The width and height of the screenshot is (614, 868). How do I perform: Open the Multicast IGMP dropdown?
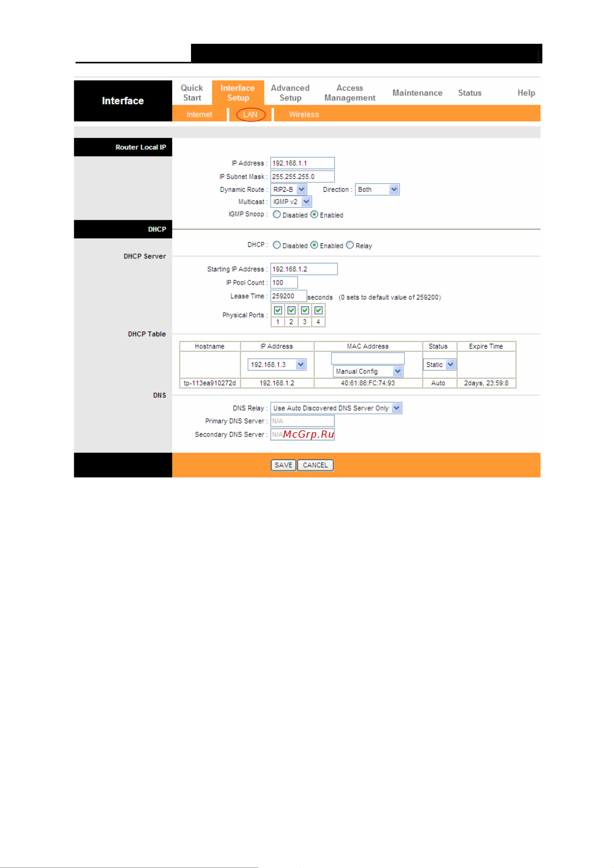[291, 201]
